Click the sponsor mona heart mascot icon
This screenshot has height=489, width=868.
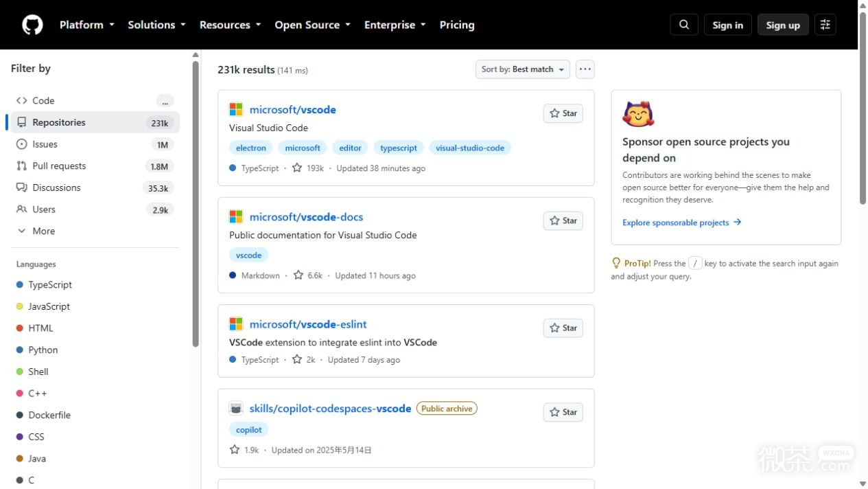[638, 115]
